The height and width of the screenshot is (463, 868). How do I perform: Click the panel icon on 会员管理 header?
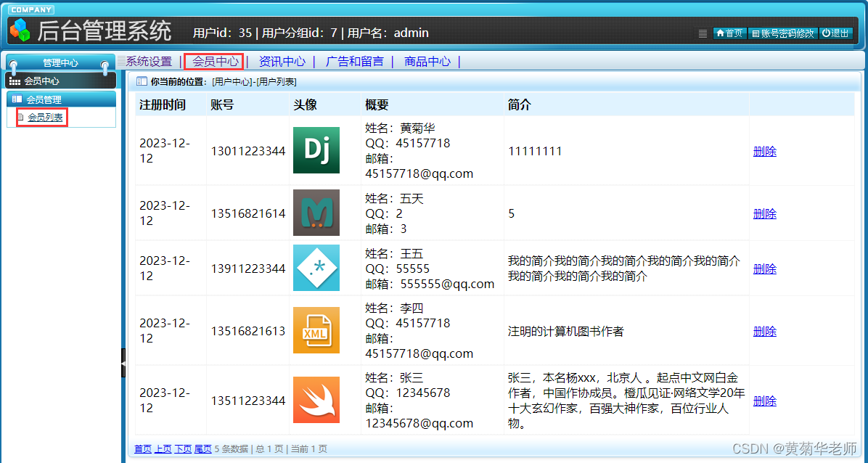[x=17, y=99]
